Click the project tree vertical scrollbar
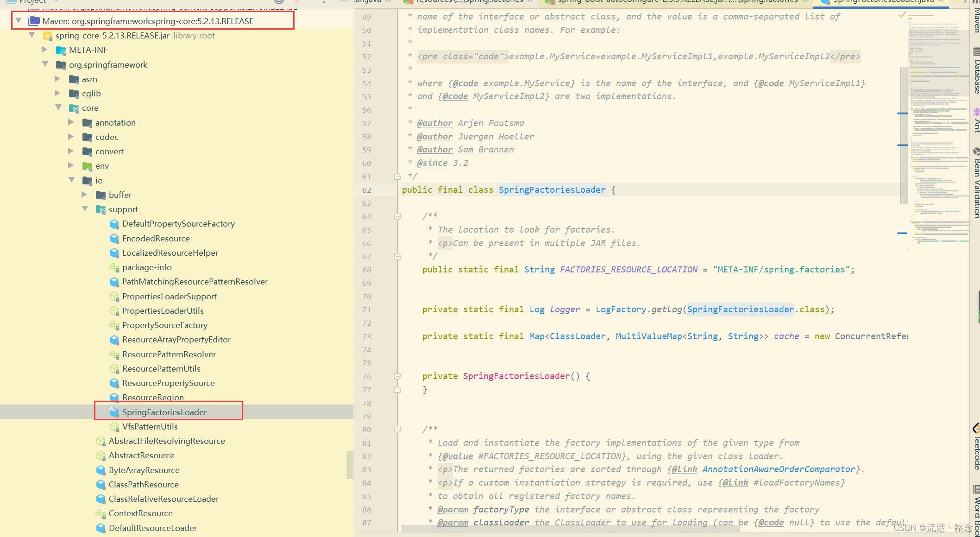980x537 pixels. tap(350, 464)
